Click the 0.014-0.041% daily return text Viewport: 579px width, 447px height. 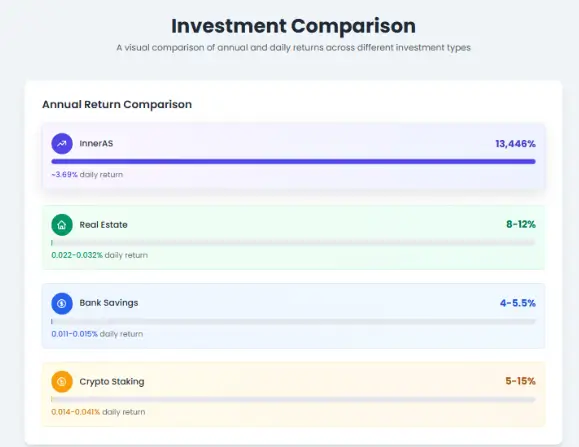[98, 412]
